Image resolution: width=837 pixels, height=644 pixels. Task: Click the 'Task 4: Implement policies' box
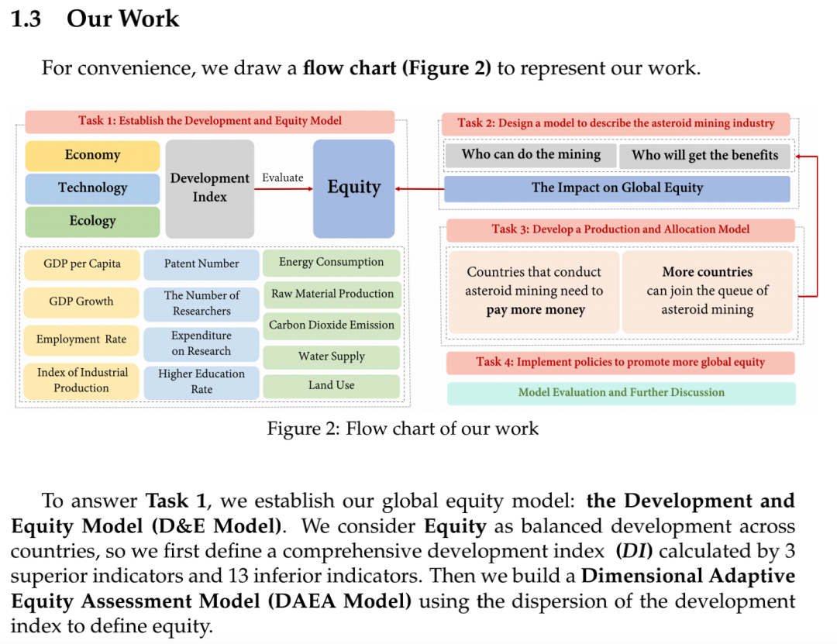point(620,363)
